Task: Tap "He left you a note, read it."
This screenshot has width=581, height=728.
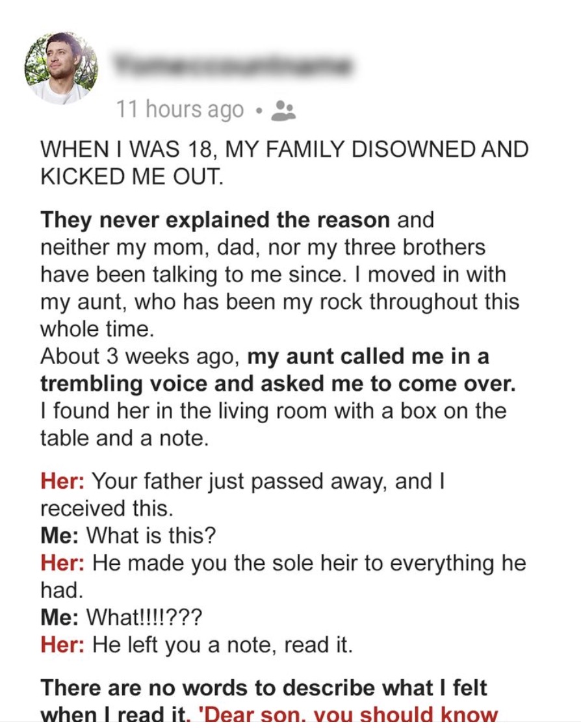Action: (x=222, y=644)
